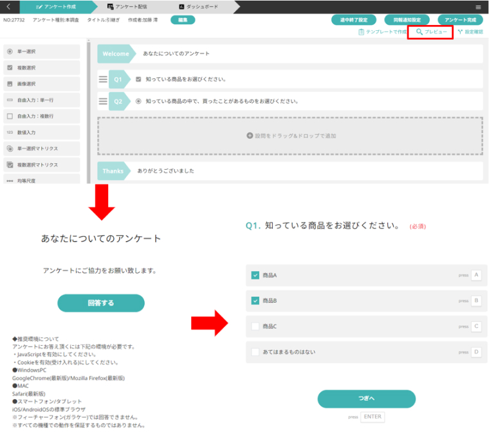
Task: Check the 商品C checkbox
Action: [x=255, y=326]
